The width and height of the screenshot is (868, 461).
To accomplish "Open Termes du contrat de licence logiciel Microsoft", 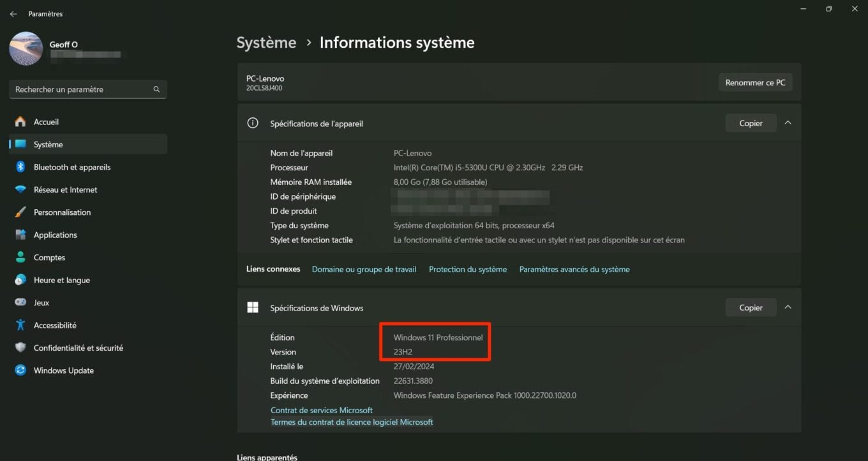I will tap(352, 422).
